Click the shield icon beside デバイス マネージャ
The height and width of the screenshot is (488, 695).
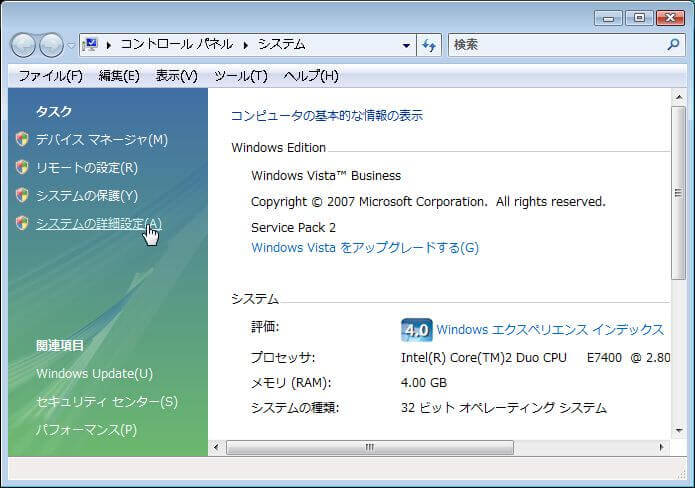22,139
